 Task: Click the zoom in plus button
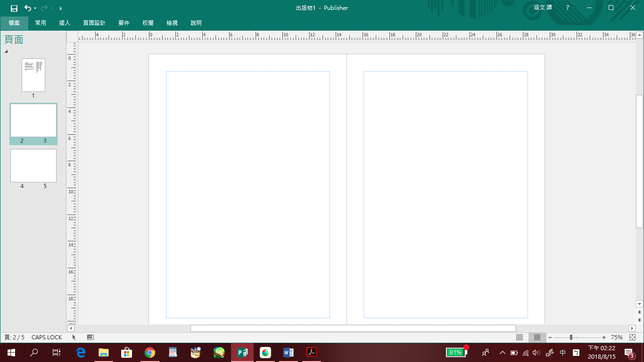[604, 337]
